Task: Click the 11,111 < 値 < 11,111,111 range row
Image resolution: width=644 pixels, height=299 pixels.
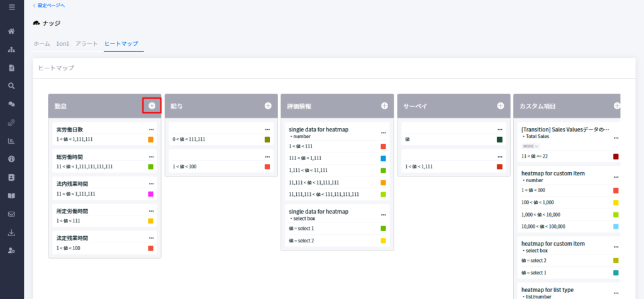Action: pos(338,183)
